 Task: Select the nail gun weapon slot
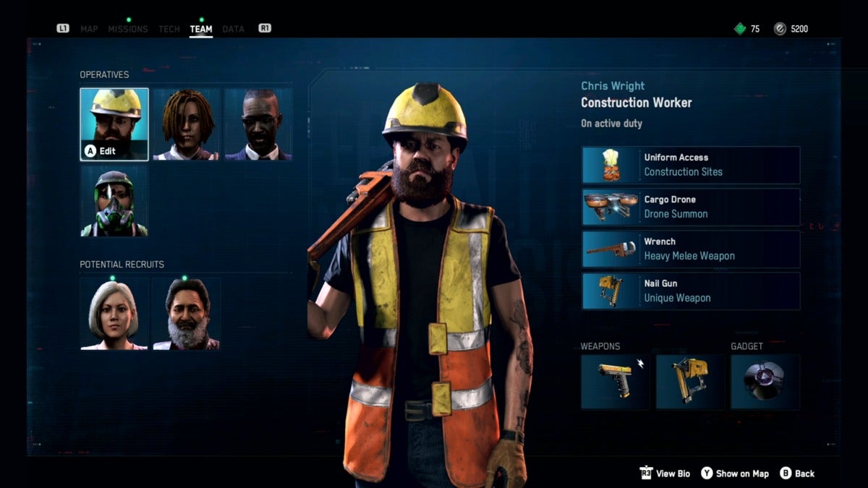pos(690,382)
